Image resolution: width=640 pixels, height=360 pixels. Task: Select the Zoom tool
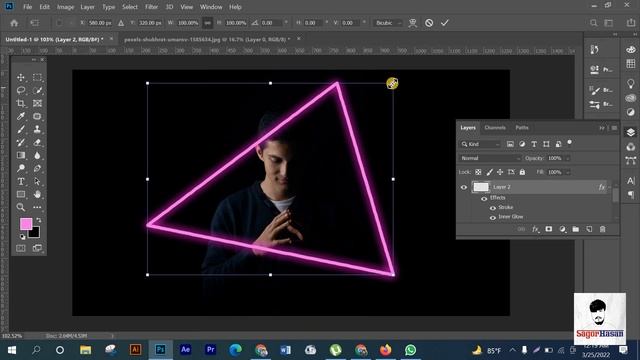pos(21,207)
